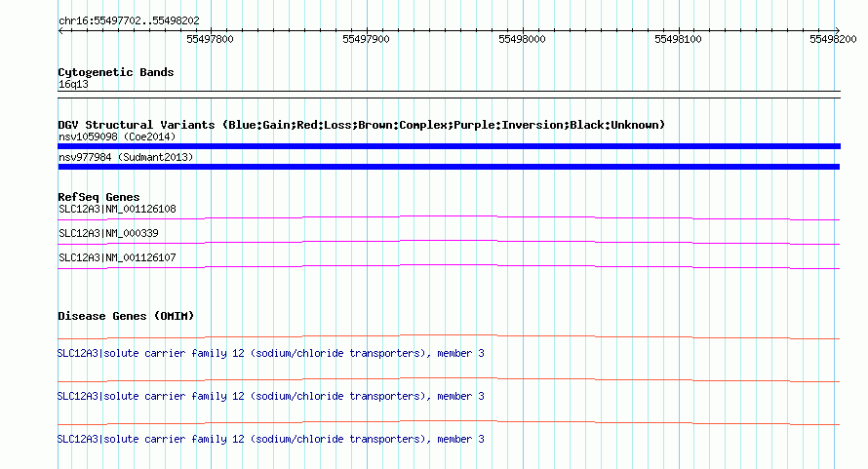Open transcript SLC12A3|NM_001126107
This screenshot has width=868, height=469.
pyautogui.click(x=117, y=258)
